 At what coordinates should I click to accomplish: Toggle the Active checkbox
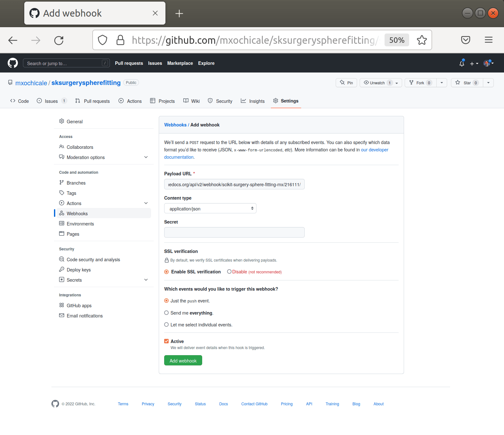tap(166, 341)
